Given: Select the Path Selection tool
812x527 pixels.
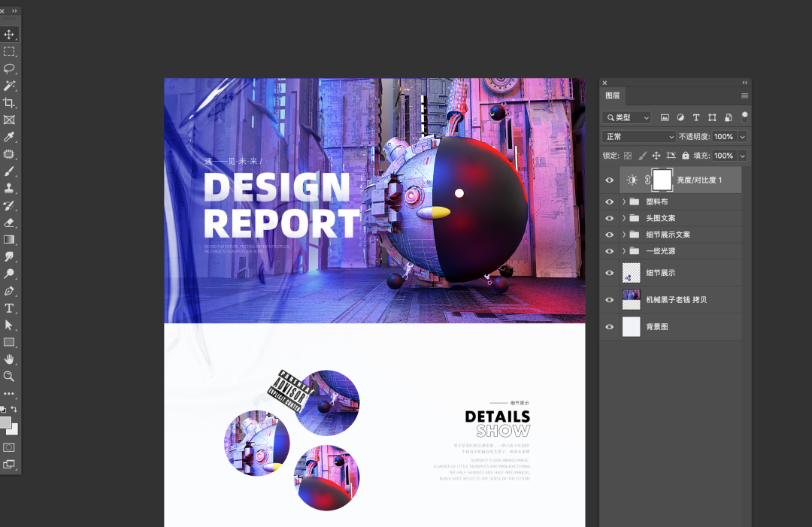Looking at the screenshot, I should click(9, 325).
